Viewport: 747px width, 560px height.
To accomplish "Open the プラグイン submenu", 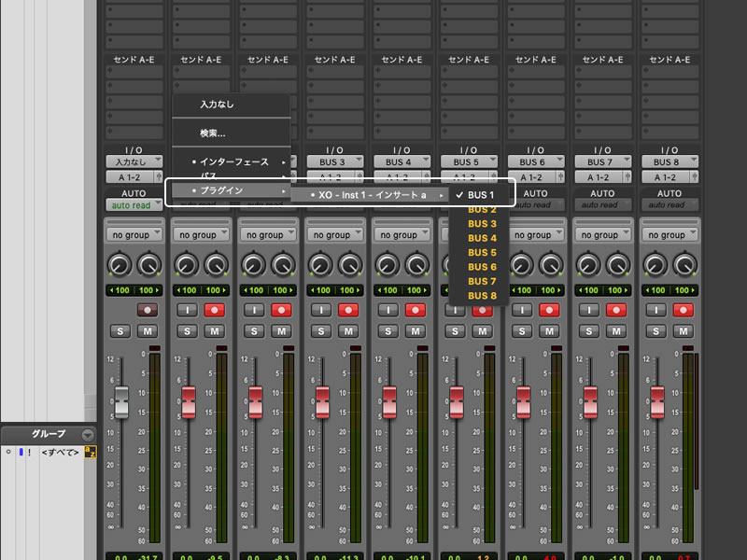I will tap(231, 190).
